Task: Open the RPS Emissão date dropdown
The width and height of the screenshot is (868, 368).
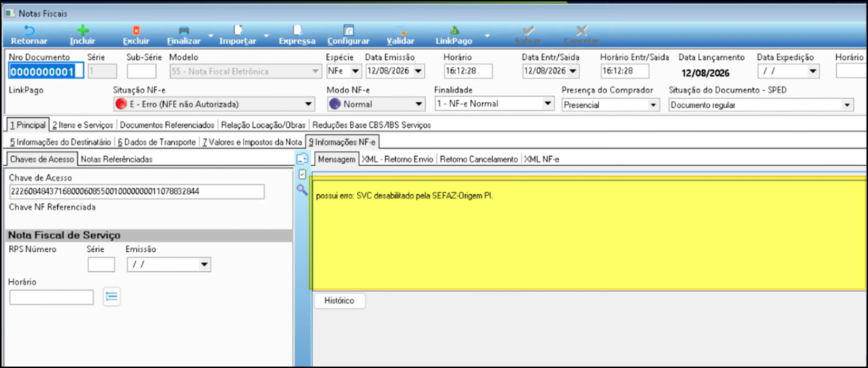Action: [205, 264]
